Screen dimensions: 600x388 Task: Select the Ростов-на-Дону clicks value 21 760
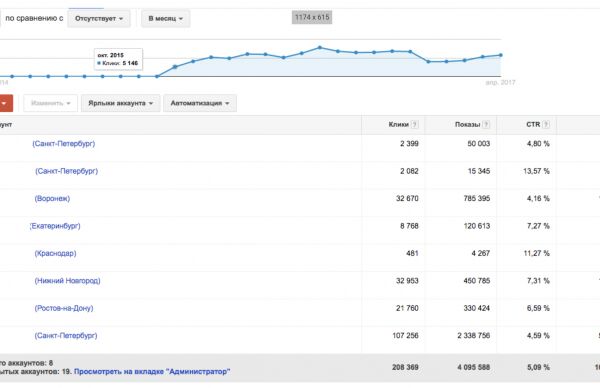click(x=407, y=308)
